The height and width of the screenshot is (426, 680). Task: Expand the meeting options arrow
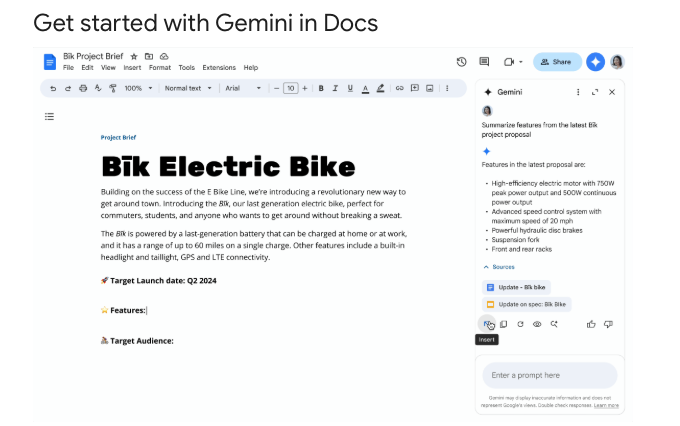coord(521,62)
